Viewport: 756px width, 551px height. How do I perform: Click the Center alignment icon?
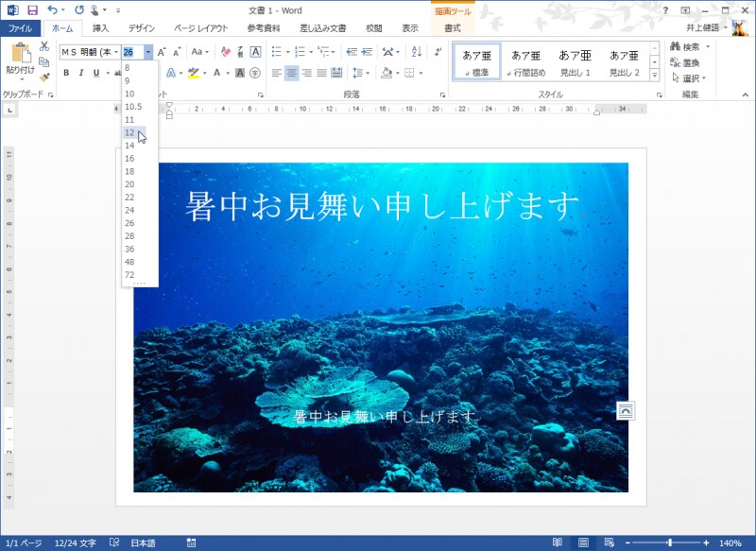pos(290,73)
